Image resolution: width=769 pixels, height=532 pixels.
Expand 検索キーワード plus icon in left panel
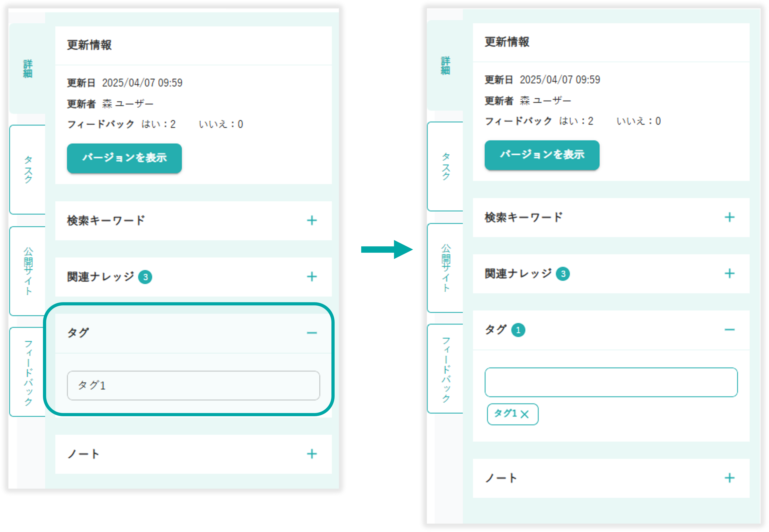point(312,220)
